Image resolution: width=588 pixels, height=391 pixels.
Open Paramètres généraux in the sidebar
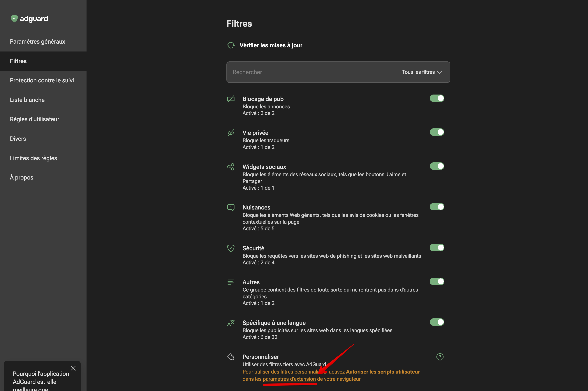(x=37, y=42)
